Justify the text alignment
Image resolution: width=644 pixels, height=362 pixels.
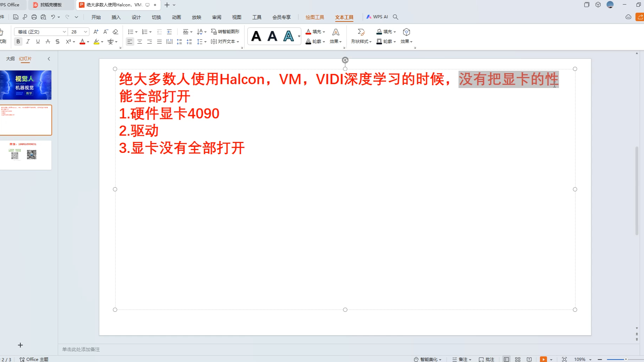coord(159,42)
